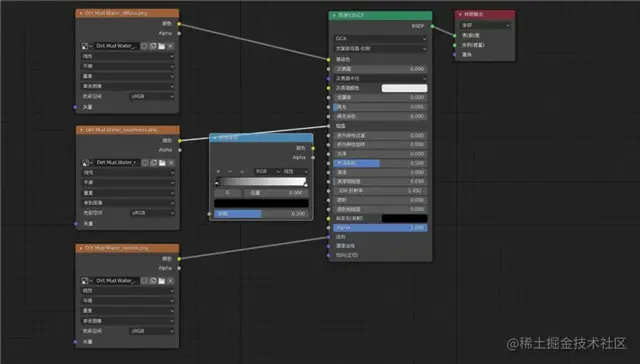Collapse the diffuse.png image texture node

(x=81, y=13)
